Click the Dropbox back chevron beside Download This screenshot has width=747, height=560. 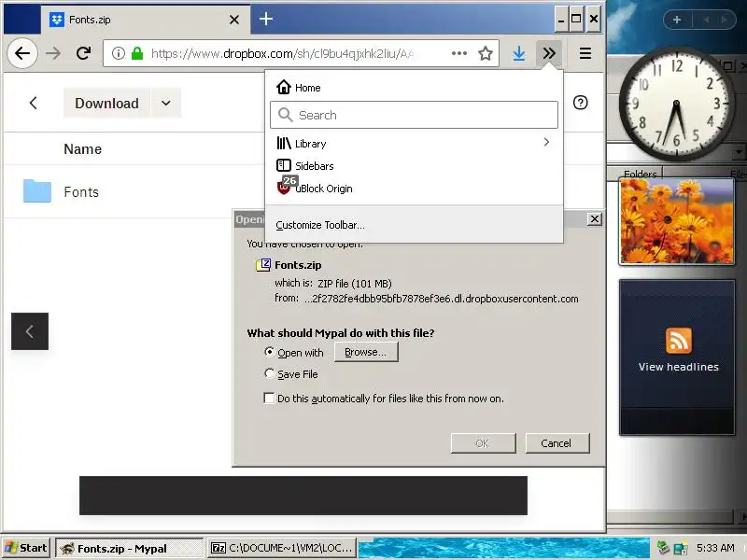click(33, 103)
